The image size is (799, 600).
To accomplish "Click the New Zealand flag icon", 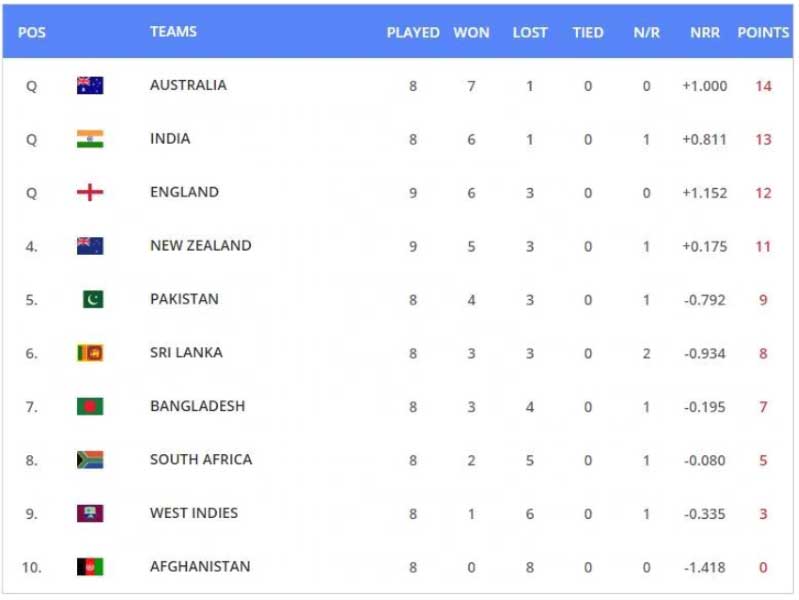I will 90,246.
